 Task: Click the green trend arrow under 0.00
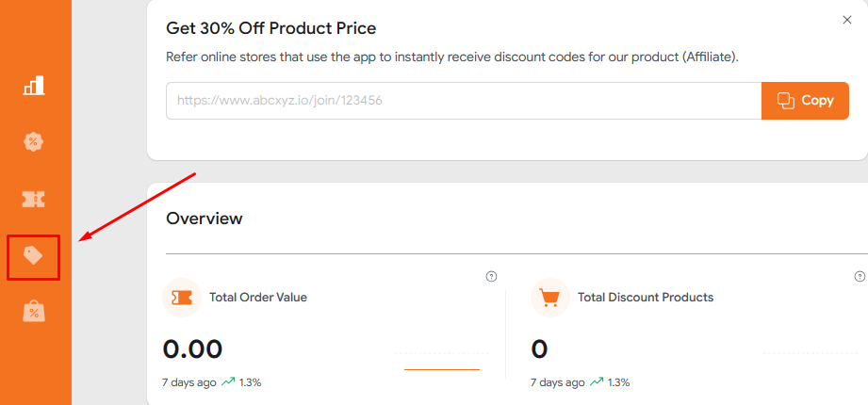(x=228, y=382)
